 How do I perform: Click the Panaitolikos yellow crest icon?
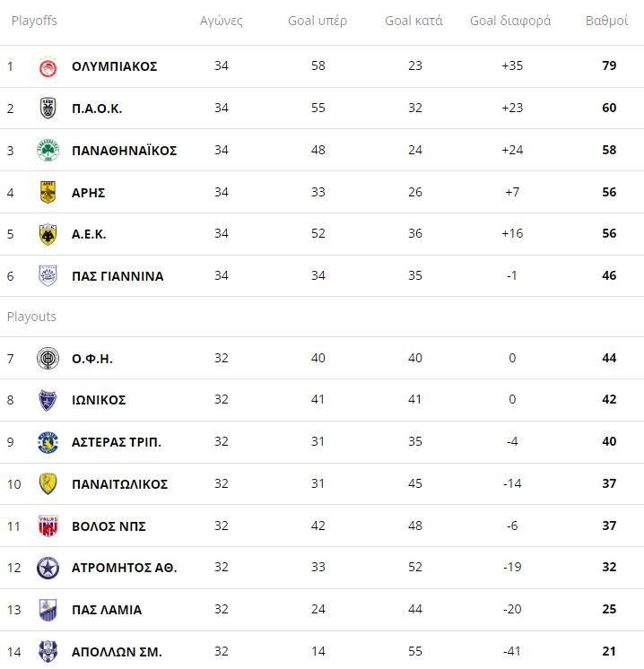[48, 484]
